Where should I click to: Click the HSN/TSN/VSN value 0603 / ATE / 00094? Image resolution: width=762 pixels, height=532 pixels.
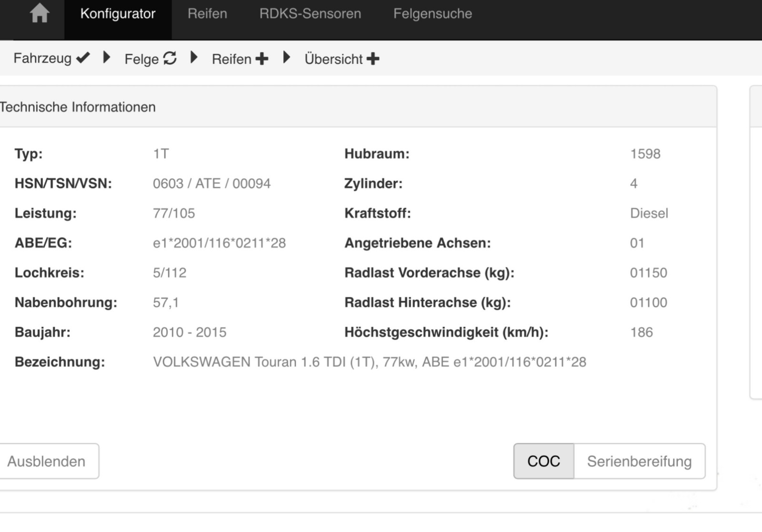[211, 184]
